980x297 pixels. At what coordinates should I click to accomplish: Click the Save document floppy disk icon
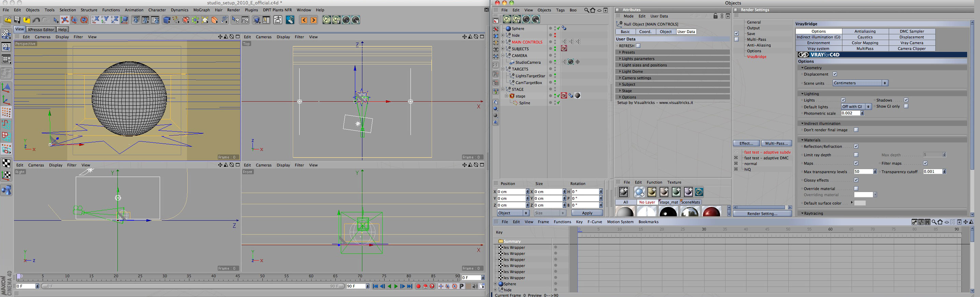tap(17, 20)
